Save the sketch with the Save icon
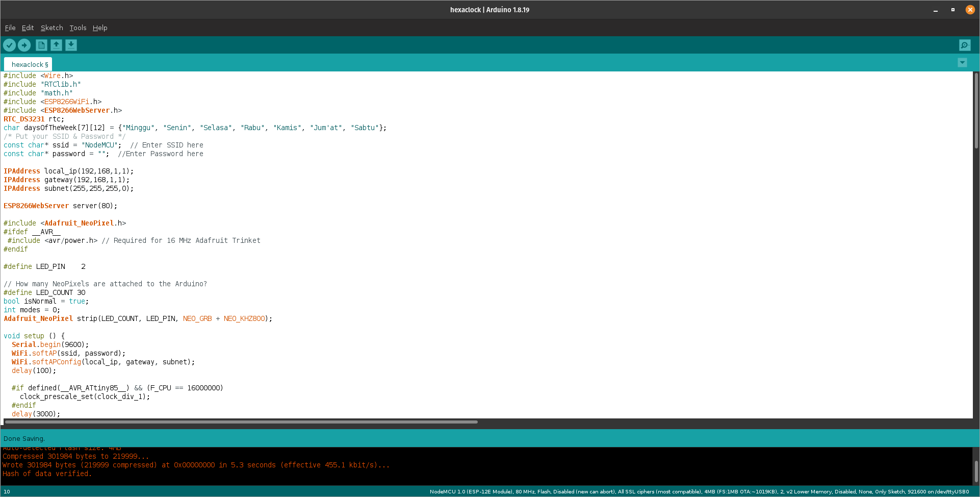This screenshot has width=980, height=497. coord(71,45)
